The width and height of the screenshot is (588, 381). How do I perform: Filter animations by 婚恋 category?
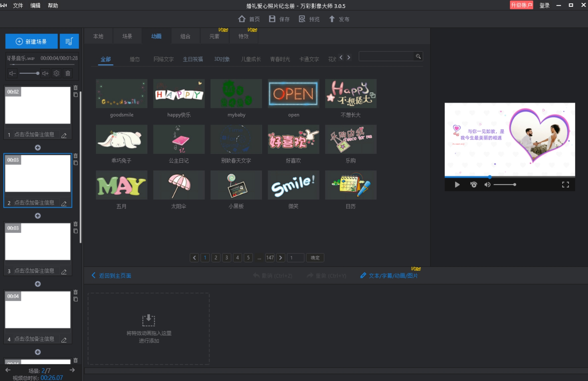point(135,59)
